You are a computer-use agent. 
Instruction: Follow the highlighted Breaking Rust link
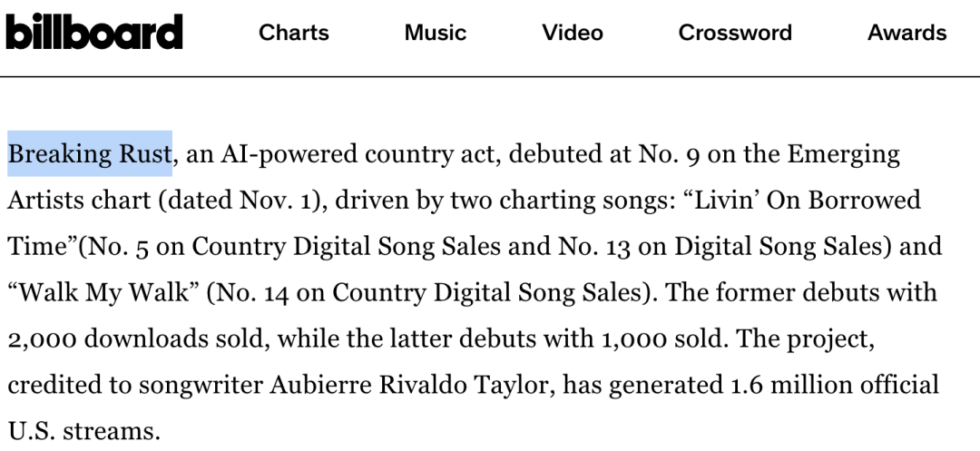[x=90, y=153]
